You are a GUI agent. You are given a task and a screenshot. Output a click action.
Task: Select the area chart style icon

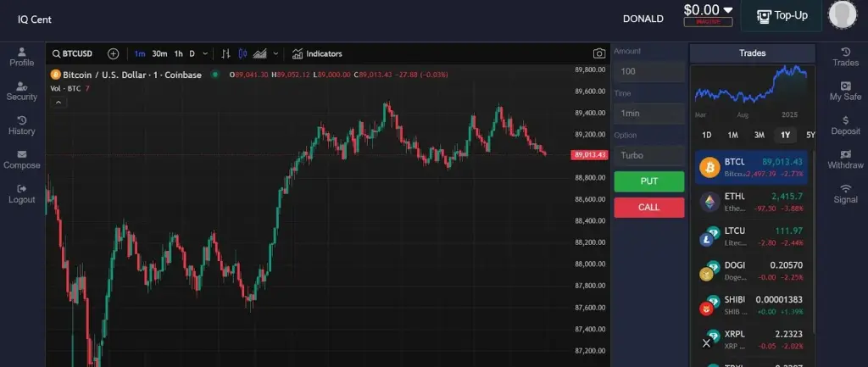click(260, 53)
